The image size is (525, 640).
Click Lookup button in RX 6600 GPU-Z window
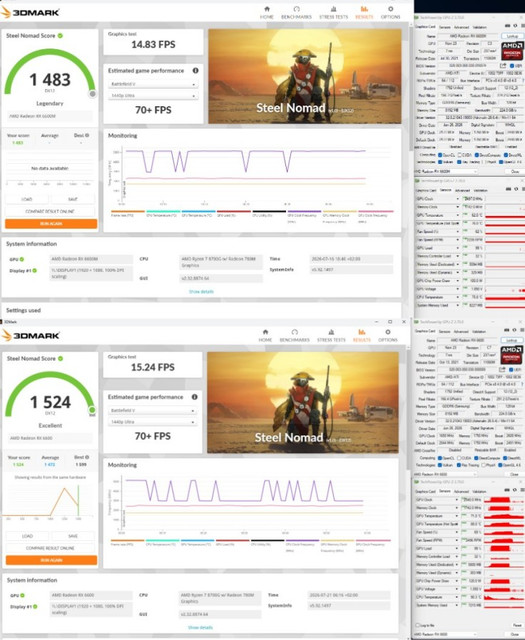[512, 340]
